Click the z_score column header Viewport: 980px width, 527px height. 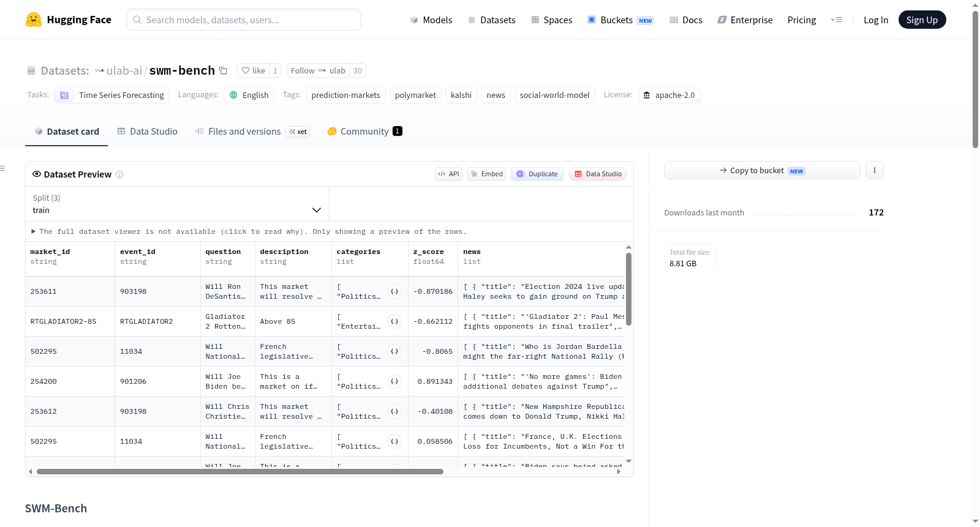point(433,256)
